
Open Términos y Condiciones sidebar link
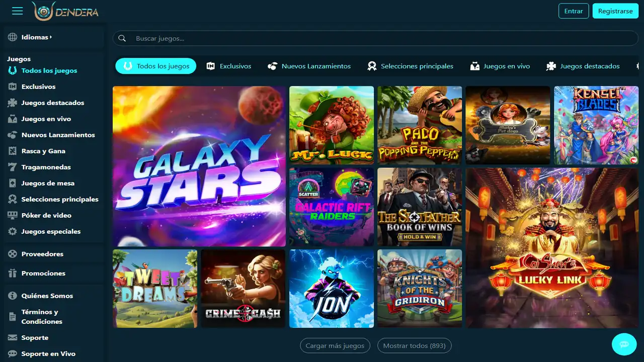[42, 317]
